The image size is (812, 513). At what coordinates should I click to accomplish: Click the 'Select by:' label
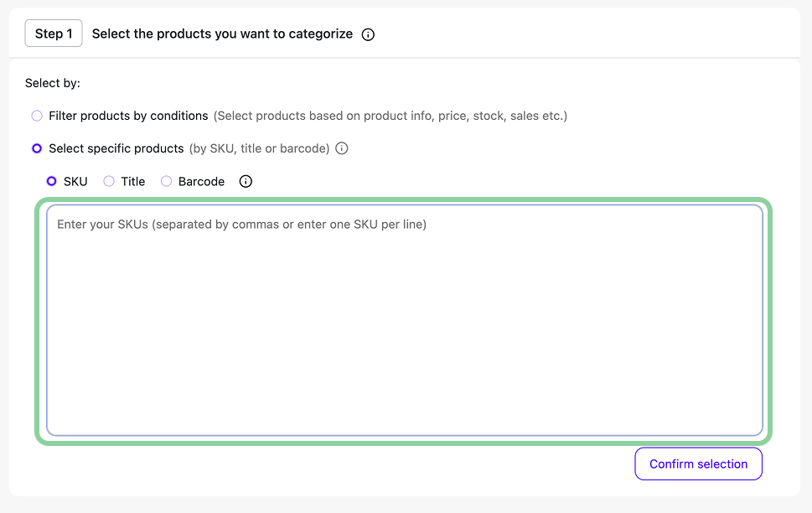pos(52,83)
